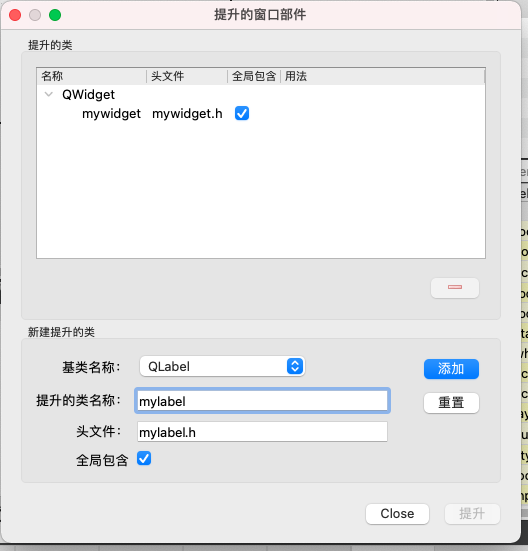Click the green zoom window button

[x=55, y=15]
